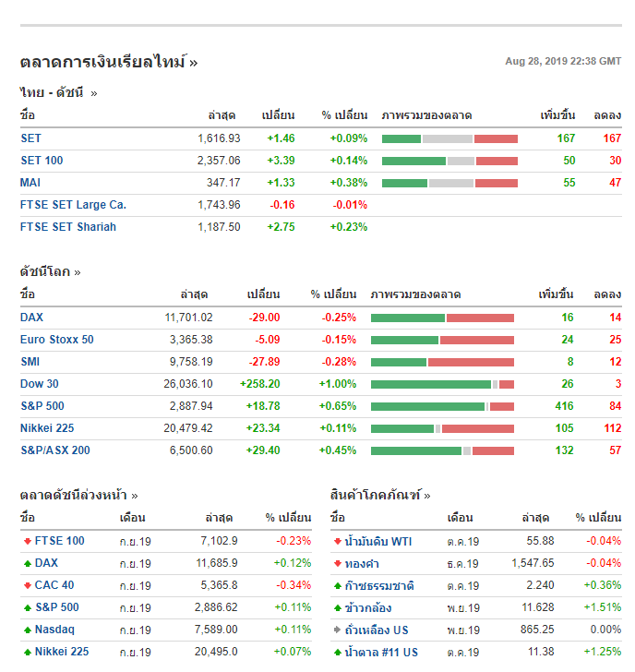Click green up arrow beside ก๊าซธรรมชาติ
This screenshot has width=635, height=672.
tap(337, 585)
